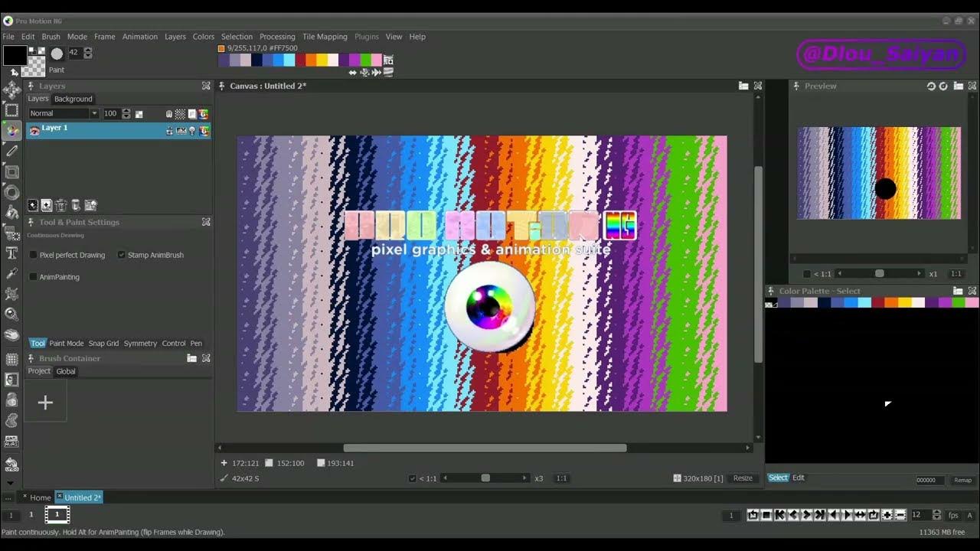Uncheck Stamp AnimBrush option
This screenshot has height=551, width=980.
[121, 255]
